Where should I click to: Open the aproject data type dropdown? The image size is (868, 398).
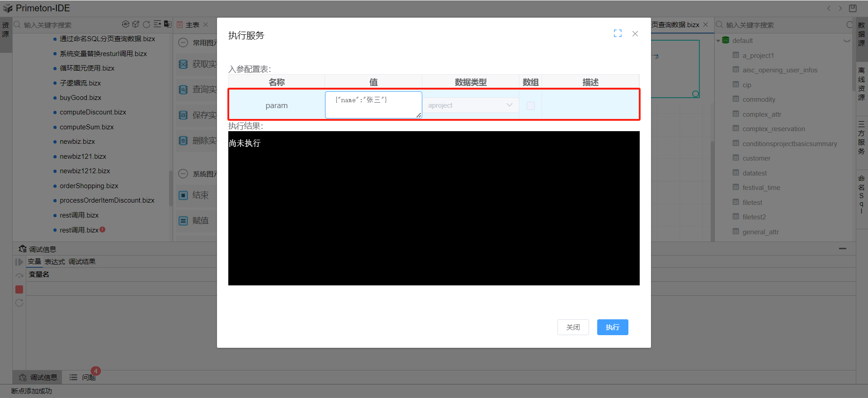click(x=470, y=105)
